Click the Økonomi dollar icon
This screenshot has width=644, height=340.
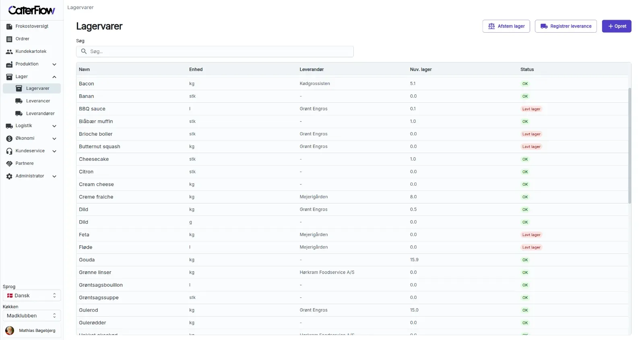[x=9, y=139]
